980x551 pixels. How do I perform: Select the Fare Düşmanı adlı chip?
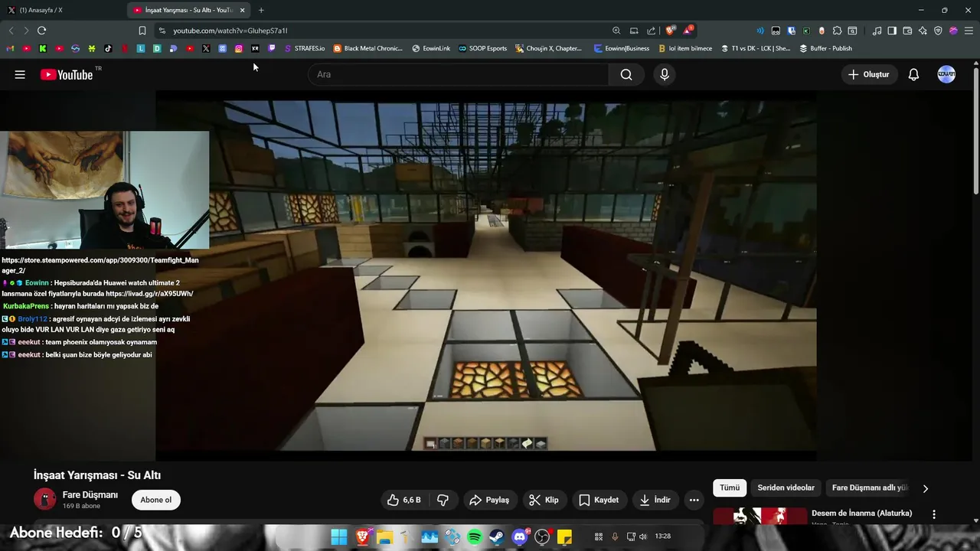[x=870, y=487]
